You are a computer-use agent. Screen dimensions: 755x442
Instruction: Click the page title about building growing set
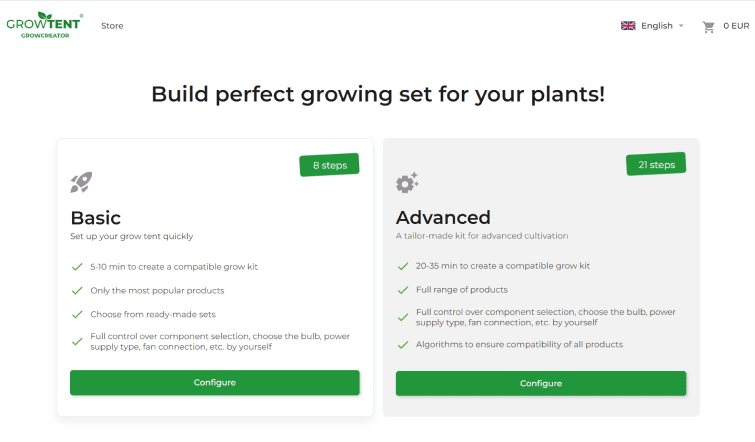(x=377, y=95)
